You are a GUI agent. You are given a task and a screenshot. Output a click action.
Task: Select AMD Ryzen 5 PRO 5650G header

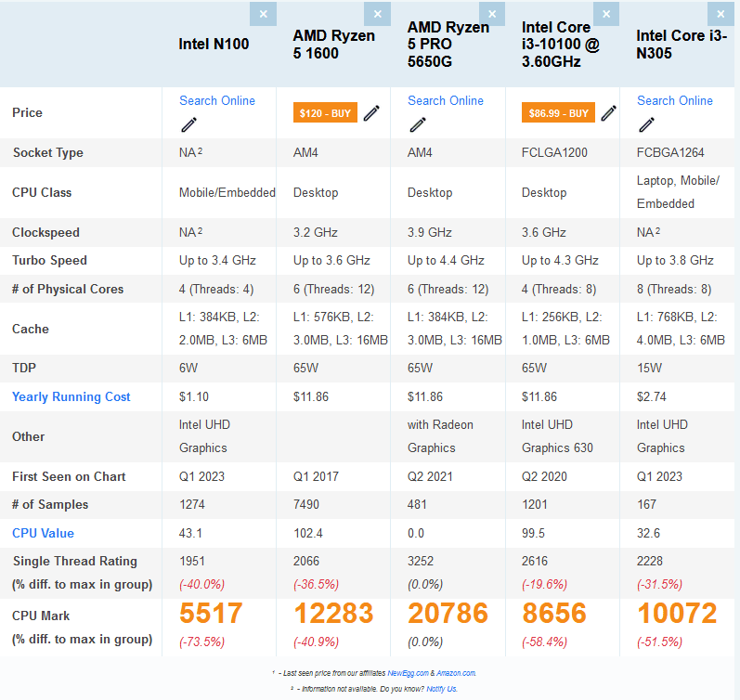pos(448,45)
